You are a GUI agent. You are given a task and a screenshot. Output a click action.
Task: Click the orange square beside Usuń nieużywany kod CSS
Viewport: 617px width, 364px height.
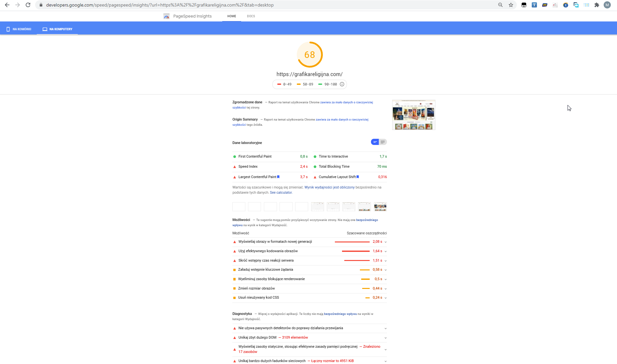(234, 298)
